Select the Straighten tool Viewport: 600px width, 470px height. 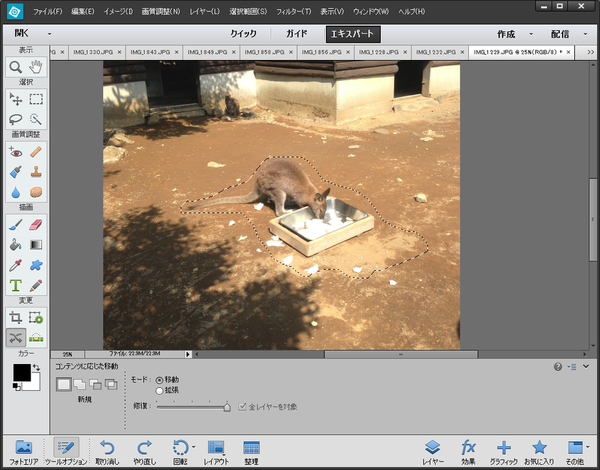pos(36,338)
